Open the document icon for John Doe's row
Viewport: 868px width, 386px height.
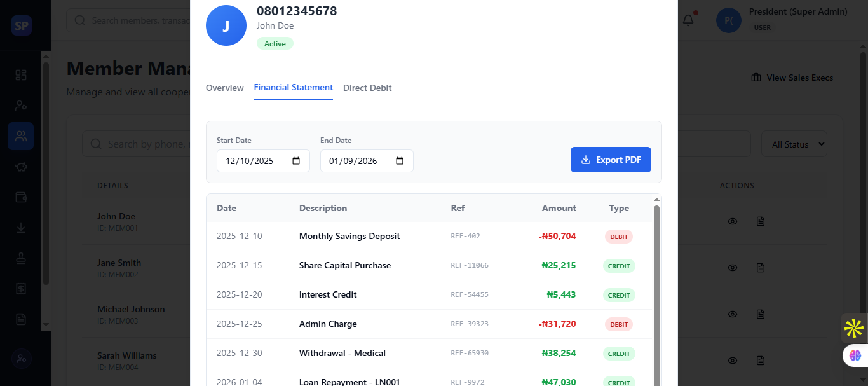[x=761, y=221]
